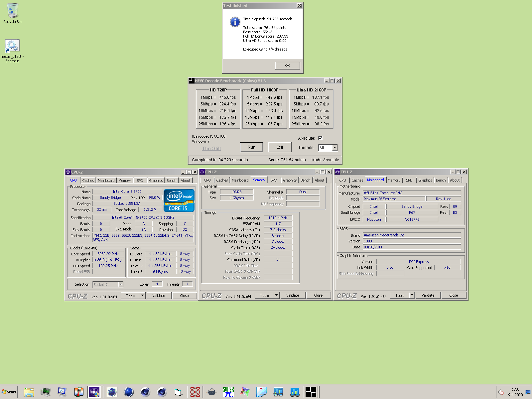Viewport: 532px width, 399px height.
Task: Switch to CPU tab in middle CPU-Z window
Action: 207,180
